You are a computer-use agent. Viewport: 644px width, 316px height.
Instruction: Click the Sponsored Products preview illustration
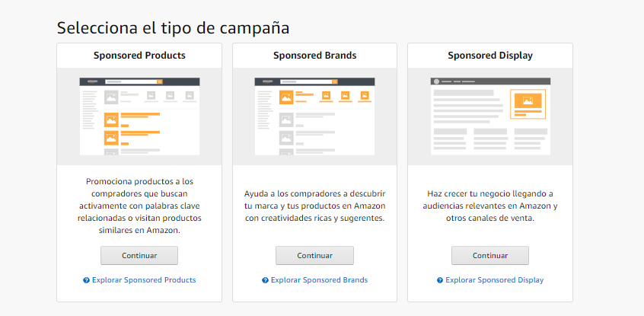pos(139,117)
